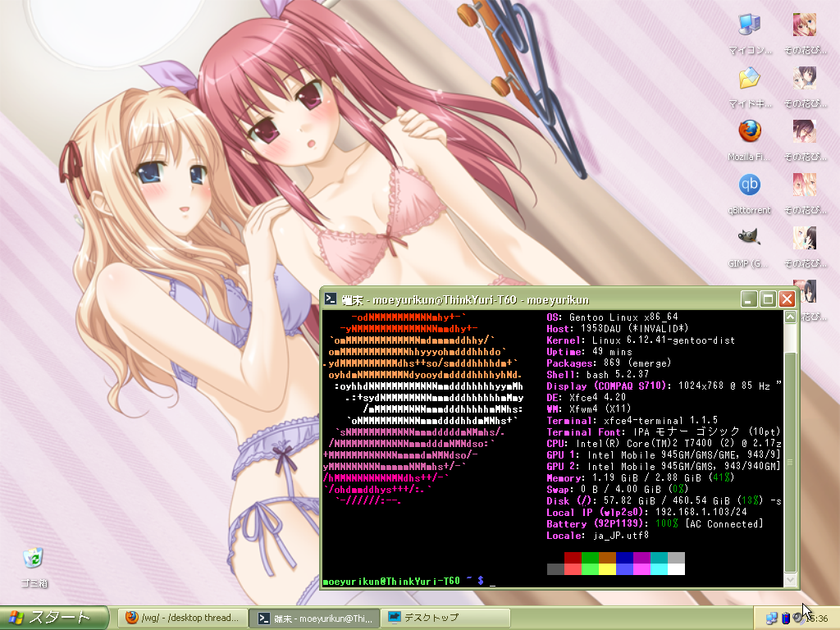
Task: Click the dark red color block in terminal
Action: (573, 558)
